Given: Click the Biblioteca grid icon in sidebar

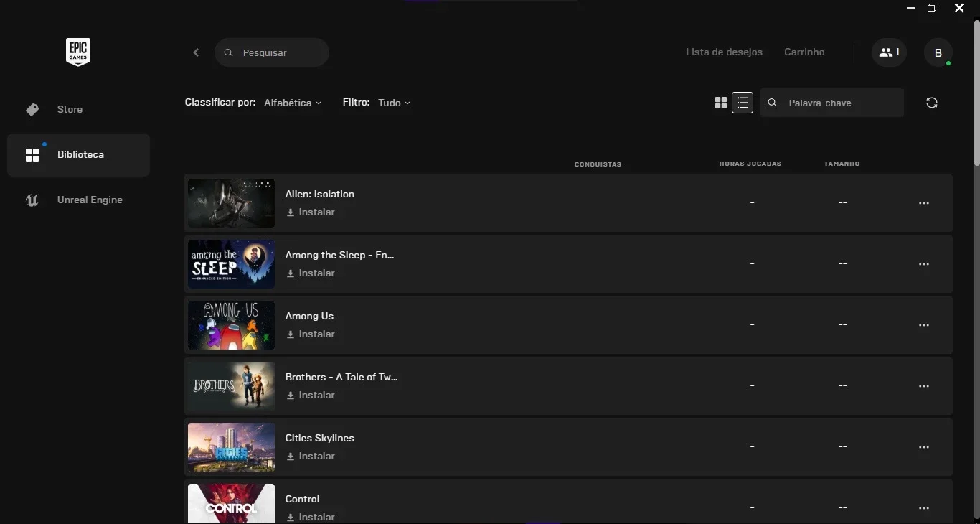Looking at the screenshot, I should click(x=32, y=155).
